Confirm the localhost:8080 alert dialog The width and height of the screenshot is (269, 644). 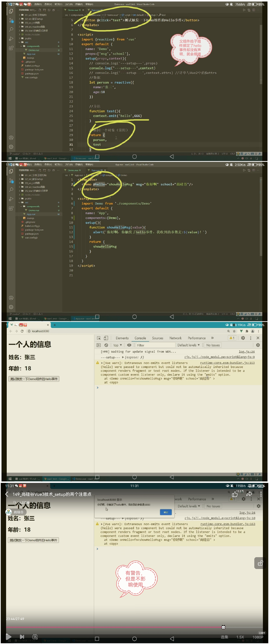[x=166, y=512]
